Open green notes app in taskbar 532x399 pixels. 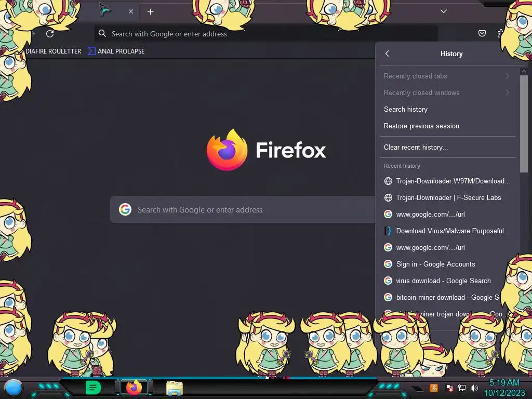coord(94,388)
